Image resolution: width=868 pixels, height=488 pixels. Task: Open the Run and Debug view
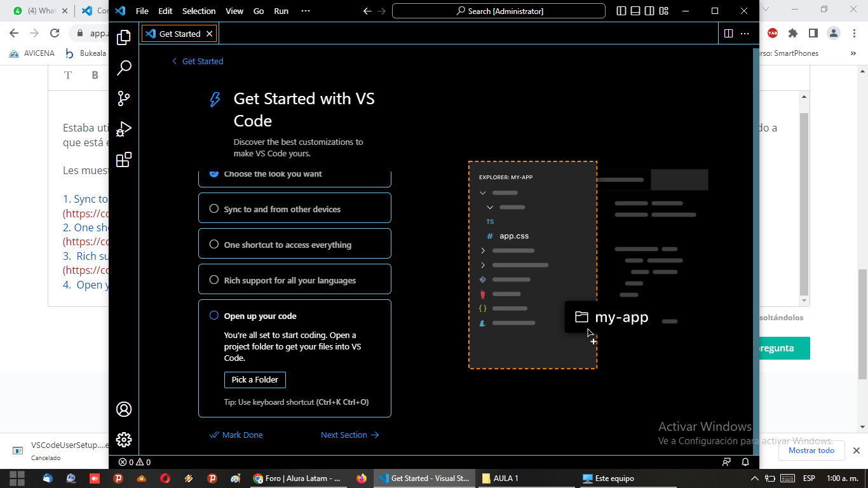tap(124, 128)
